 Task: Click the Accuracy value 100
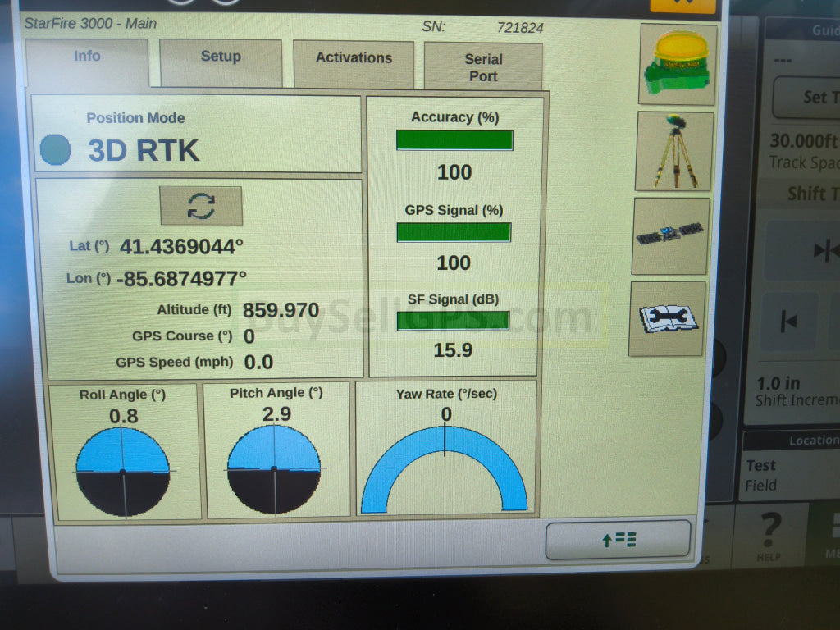coord(454,172)
